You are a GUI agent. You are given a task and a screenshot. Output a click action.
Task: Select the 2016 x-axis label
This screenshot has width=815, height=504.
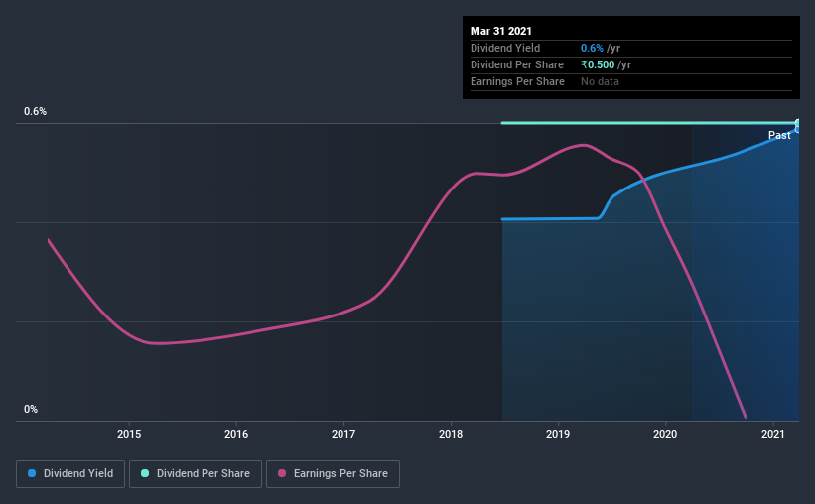pyautogui.click(x=236, y=434)
